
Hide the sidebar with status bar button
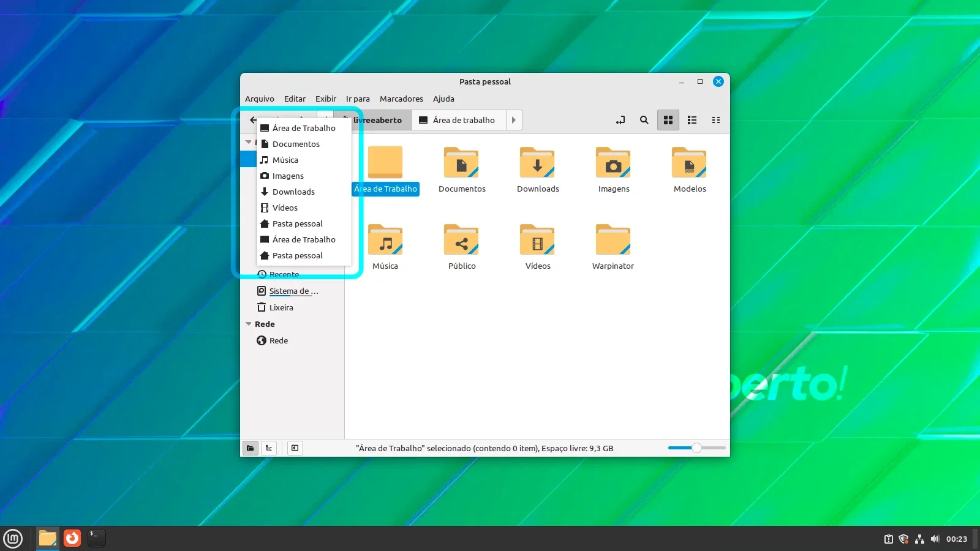pos(295,448)
